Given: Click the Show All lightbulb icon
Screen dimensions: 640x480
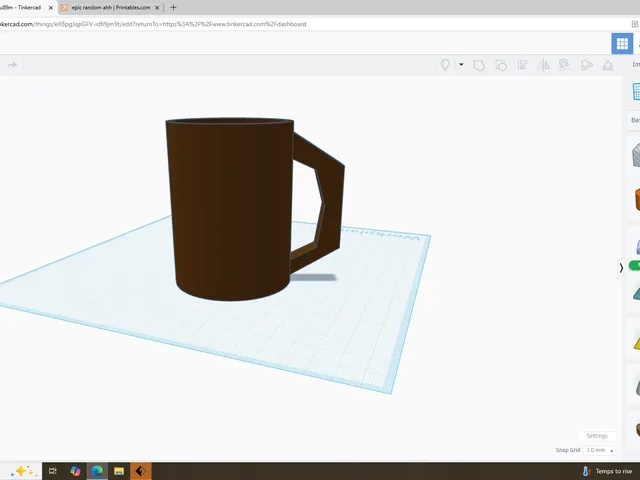Looking at the screenshot, I should tap(445, 65).
